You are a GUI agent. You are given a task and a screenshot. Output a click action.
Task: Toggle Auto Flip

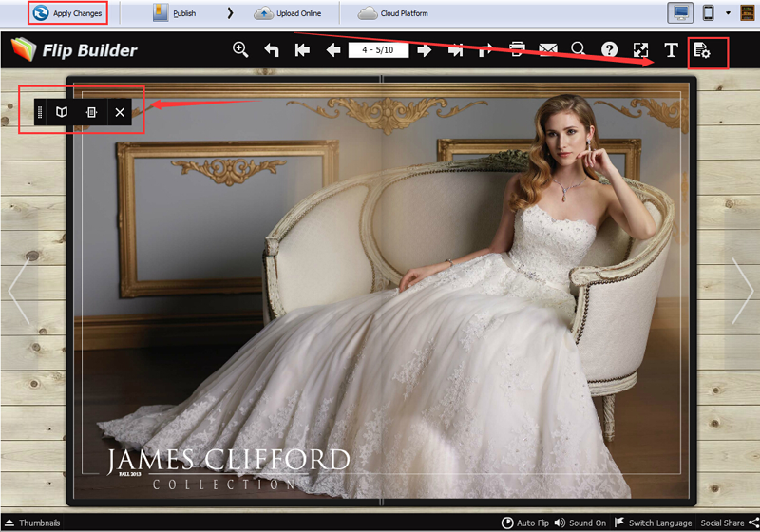click(x=525, y=522)
